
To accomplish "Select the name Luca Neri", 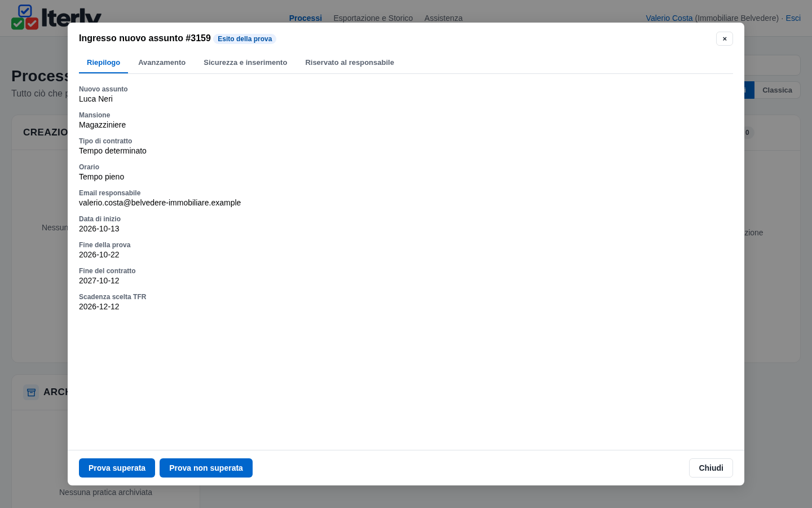I will [x=96, y=99].
